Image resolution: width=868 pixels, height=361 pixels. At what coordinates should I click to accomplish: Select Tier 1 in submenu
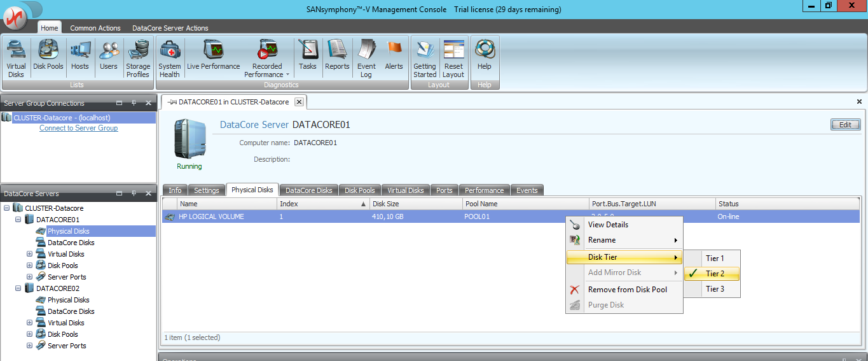[x=712, y=258]
